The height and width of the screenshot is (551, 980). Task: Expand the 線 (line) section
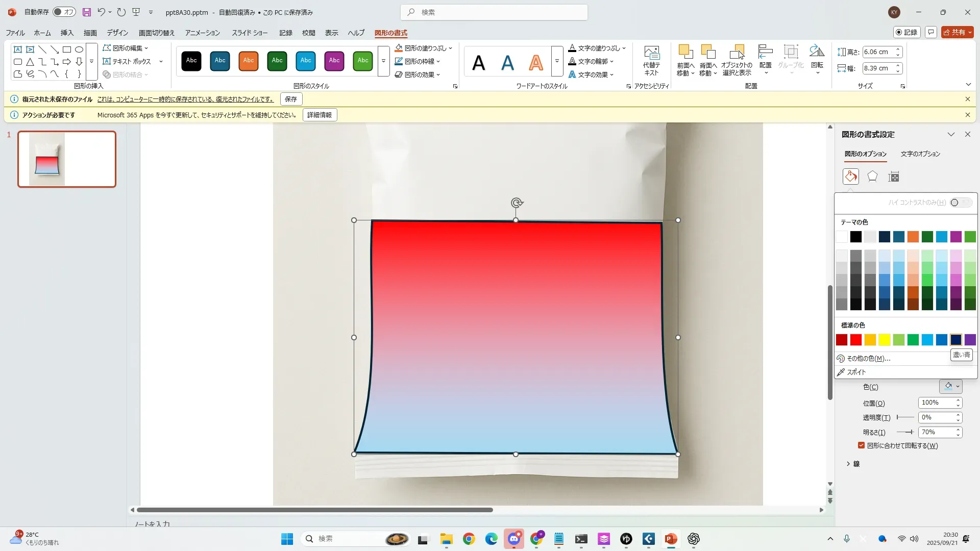coord(852,464)
